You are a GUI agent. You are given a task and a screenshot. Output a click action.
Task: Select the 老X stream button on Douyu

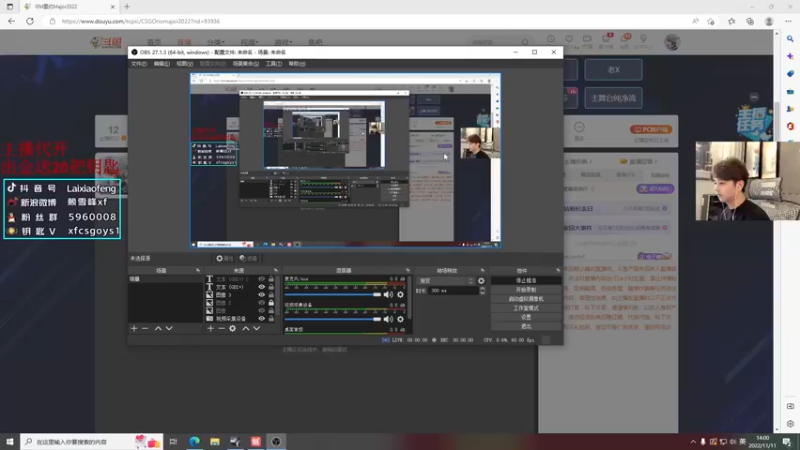[613, 69]
